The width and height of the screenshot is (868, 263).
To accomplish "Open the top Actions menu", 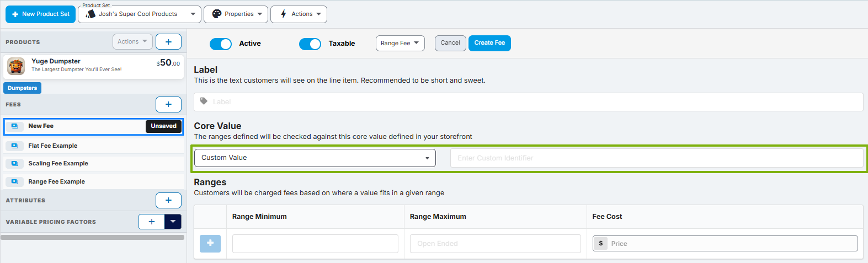I will (299, 14).
